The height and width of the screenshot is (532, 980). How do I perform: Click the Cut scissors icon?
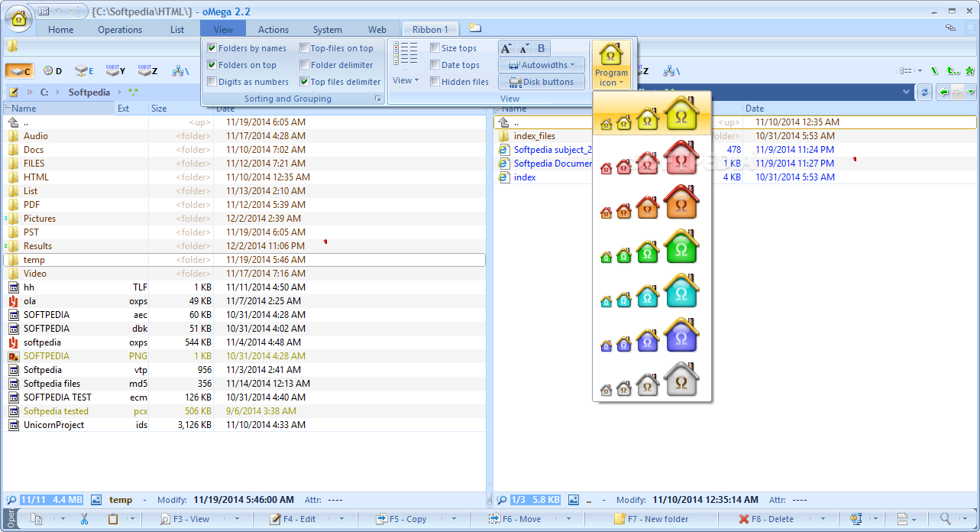[85, 519]
